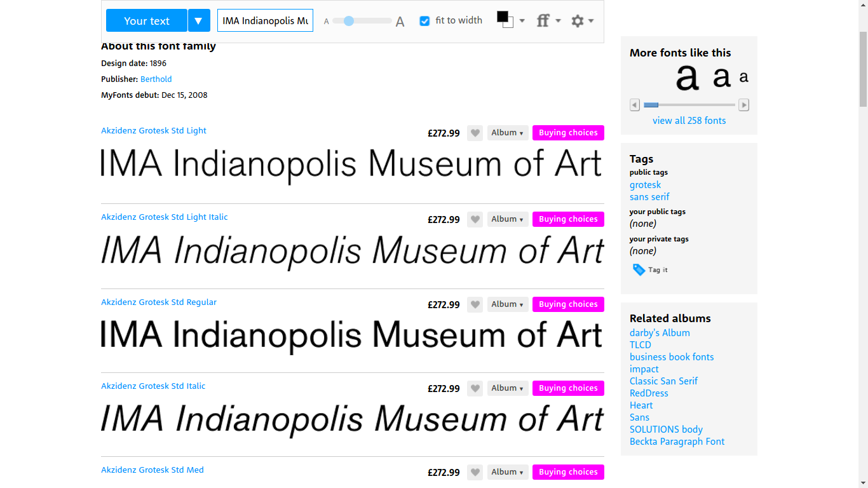Open the view all 258 fonts link
Screen dimensions: 868x488
689,121
